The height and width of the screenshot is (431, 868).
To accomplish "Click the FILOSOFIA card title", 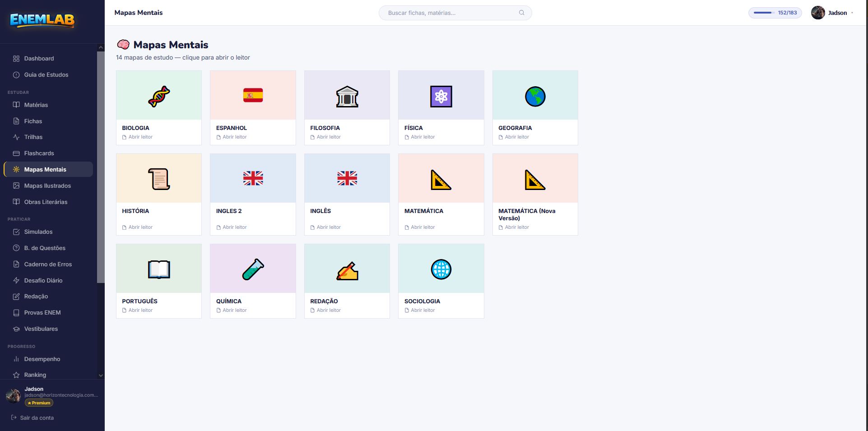I will click(325, 128).
